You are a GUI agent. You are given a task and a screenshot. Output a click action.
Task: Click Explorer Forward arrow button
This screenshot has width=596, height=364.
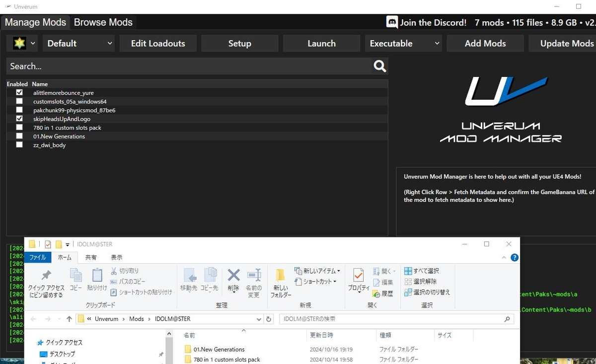pyautogui.click(x=48, y=319)
